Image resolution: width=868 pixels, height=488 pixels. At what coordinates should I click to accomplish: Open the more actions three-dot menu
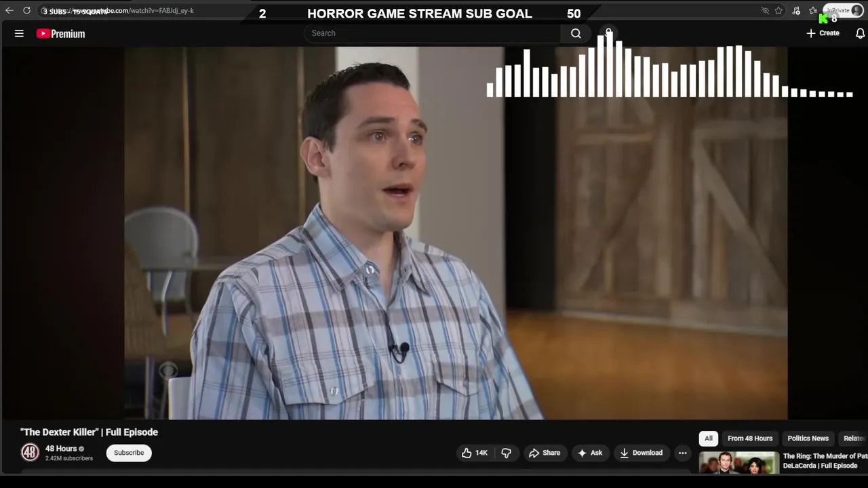683,453
